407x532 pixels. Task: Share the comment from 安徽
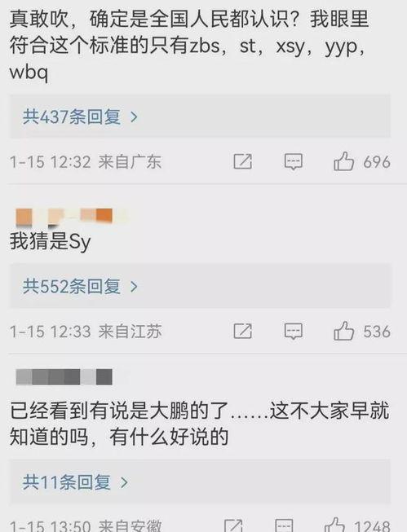234,525
